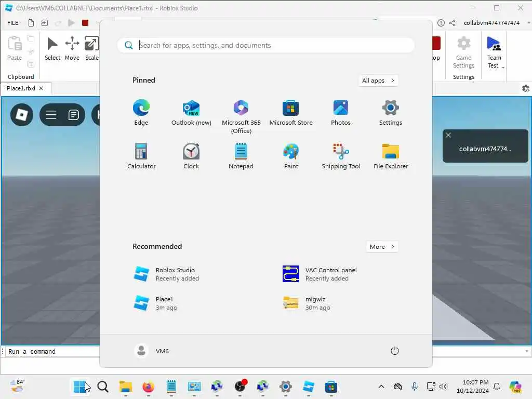Show hidden system tray icons

[381, 387]
